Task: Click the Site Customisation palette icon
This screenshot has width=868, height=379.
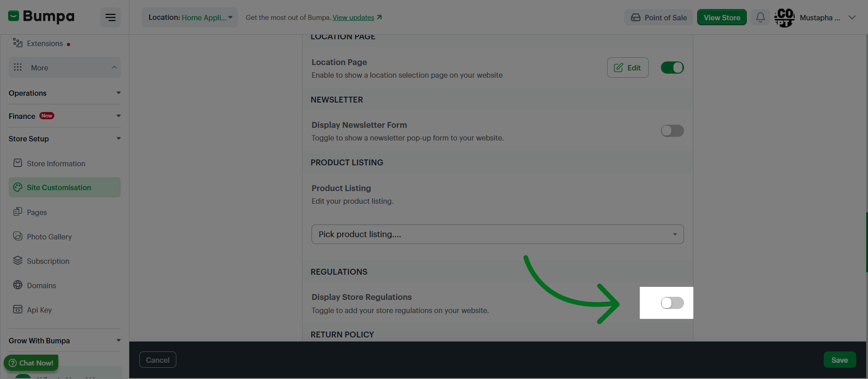Action: point(18,187)
